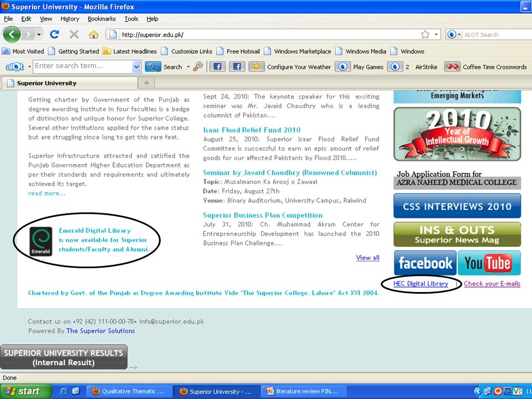
Task: Open the Windows Start menu
Action: point(26,391)
